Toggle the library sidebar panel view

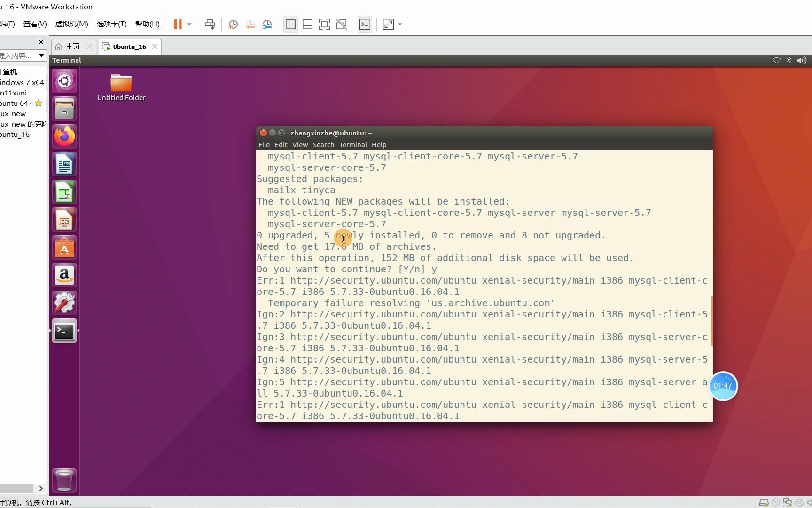(x=290, y=24)
